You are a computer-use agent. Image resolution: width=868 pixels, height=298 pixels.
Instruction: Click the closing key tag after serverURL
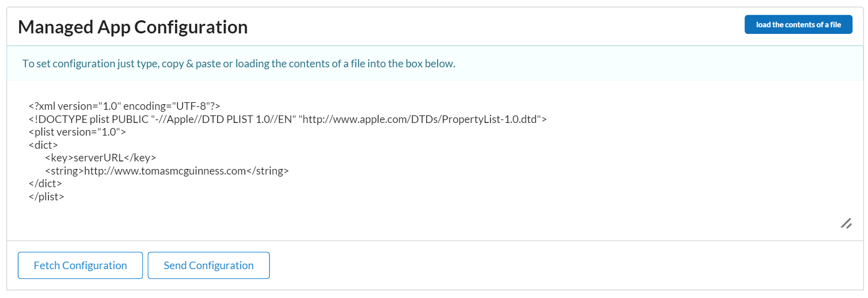click(x=140, y=158)
